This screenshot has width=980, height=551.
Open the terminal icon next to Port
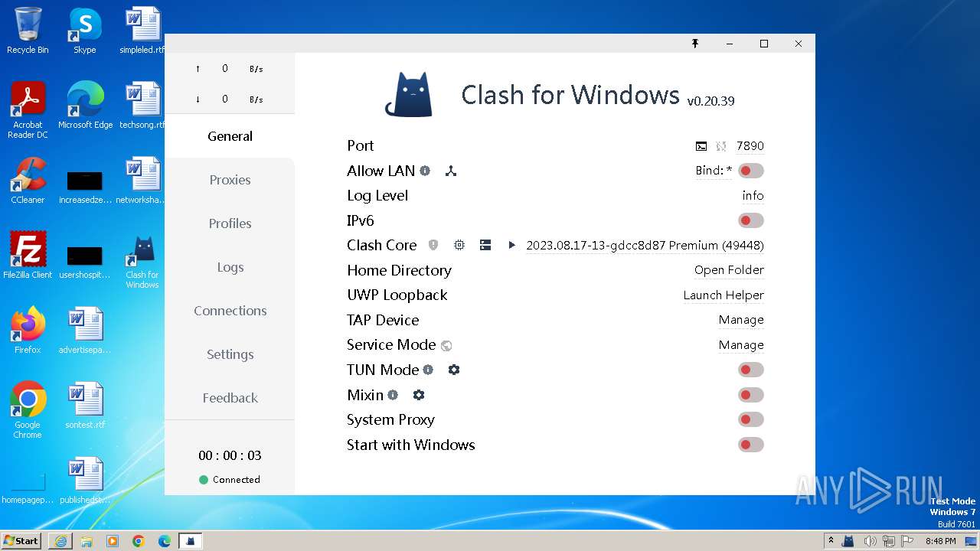(x=701, y=146)
